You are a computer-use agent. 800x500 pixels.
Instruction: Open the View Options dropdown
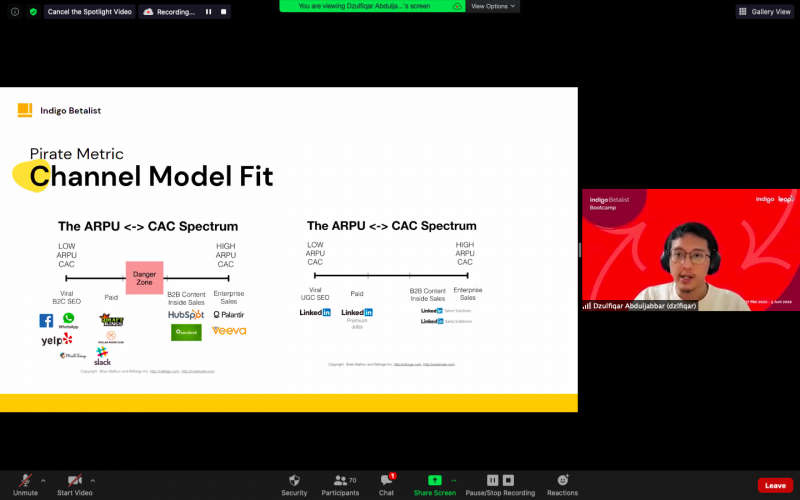point(492,6)
